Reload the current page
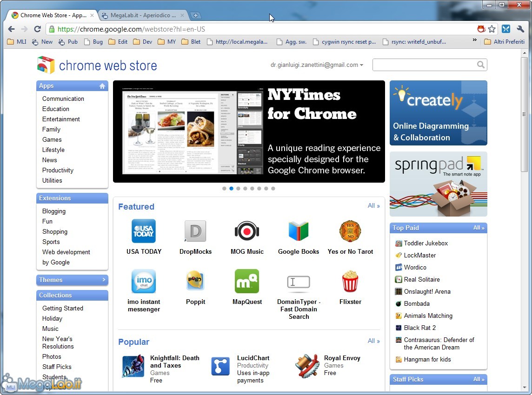This screenshot has width=532, height=395. [37, 29]
